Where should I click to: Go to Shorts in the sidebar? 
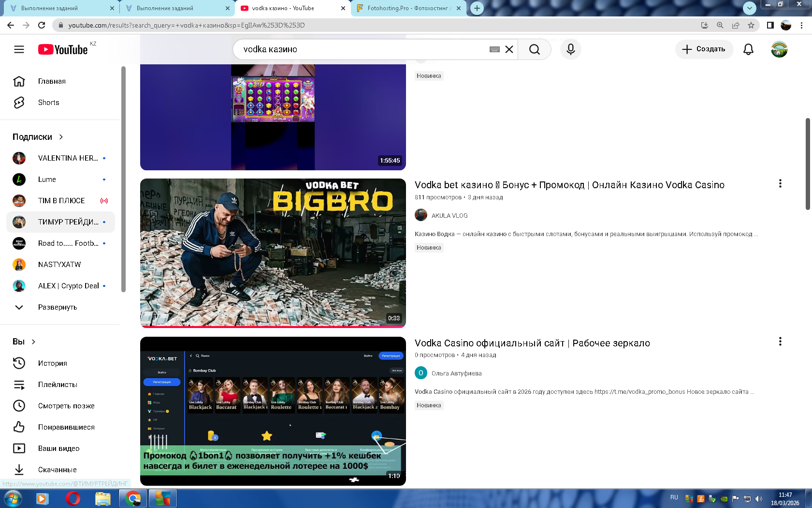pos(48,103)
